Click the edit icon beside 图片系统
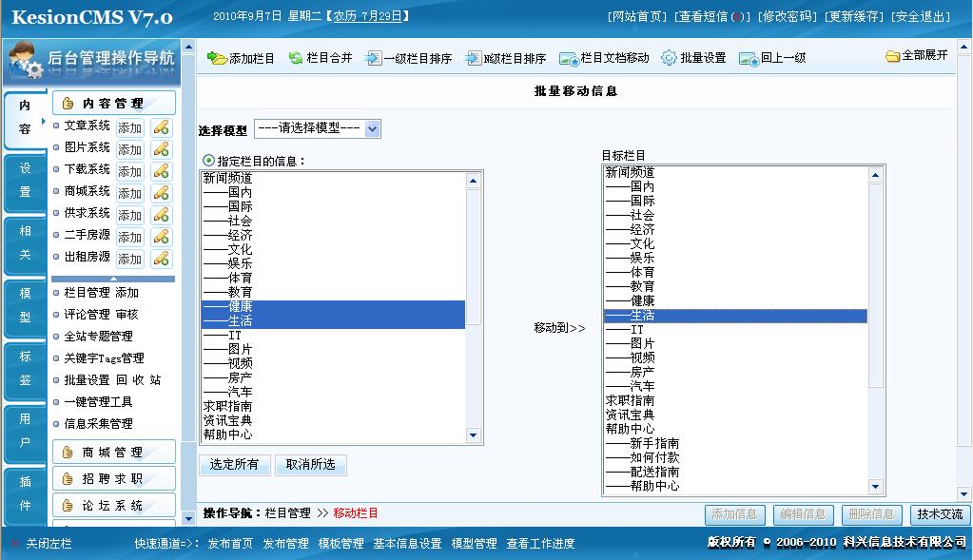The width and height of the screenshot is (973, 560). click(x=162, y=149)
